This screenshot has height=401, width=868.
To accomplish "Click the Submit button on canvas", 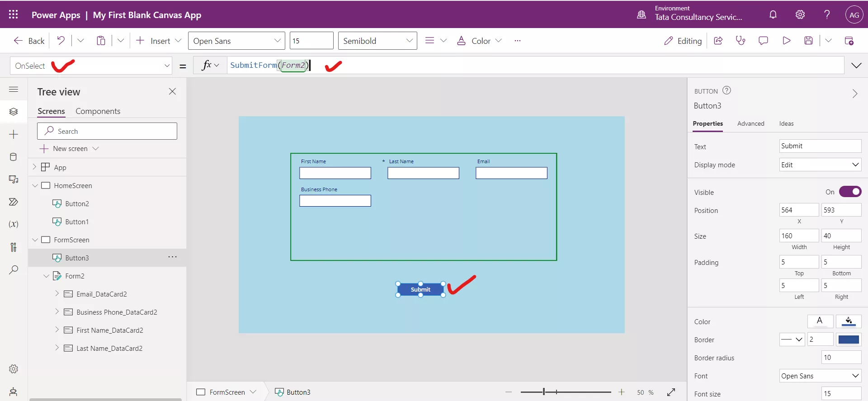I will (420, 289).
